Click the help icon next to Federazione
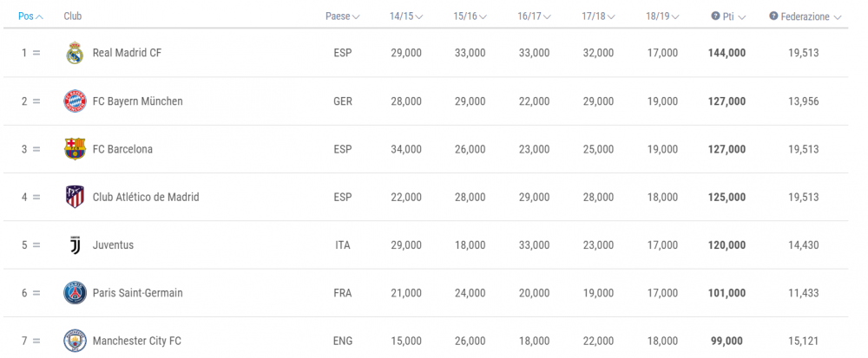 tap(773, 16)
